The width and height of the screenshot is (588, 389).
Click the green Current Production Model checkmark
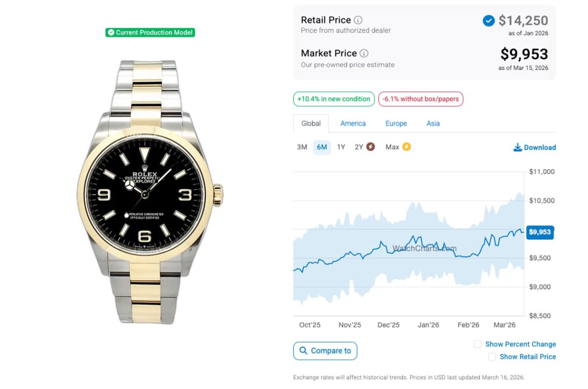click(111, 33)
